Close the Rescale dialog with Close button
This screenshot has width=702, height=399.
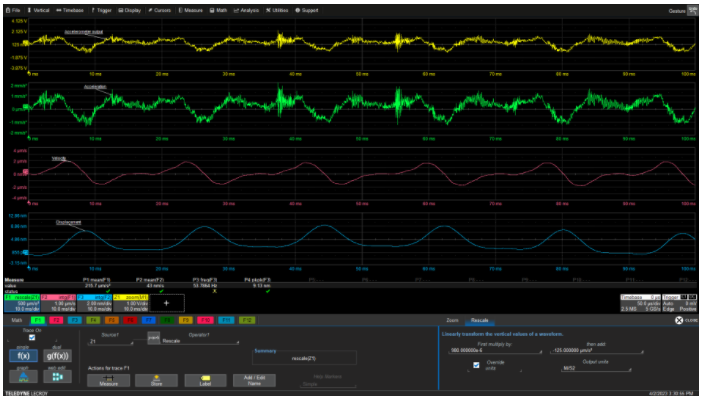tap(686, 320)
